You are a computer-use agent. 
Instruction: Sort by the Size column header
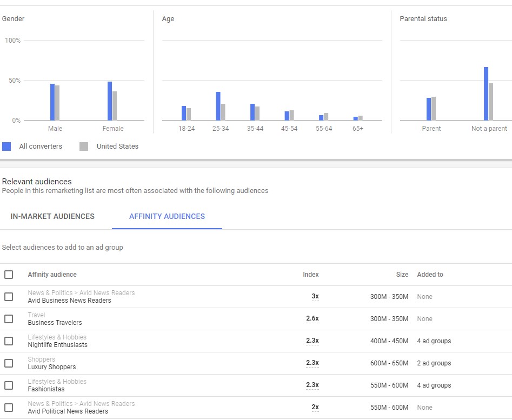pos(402,275)
